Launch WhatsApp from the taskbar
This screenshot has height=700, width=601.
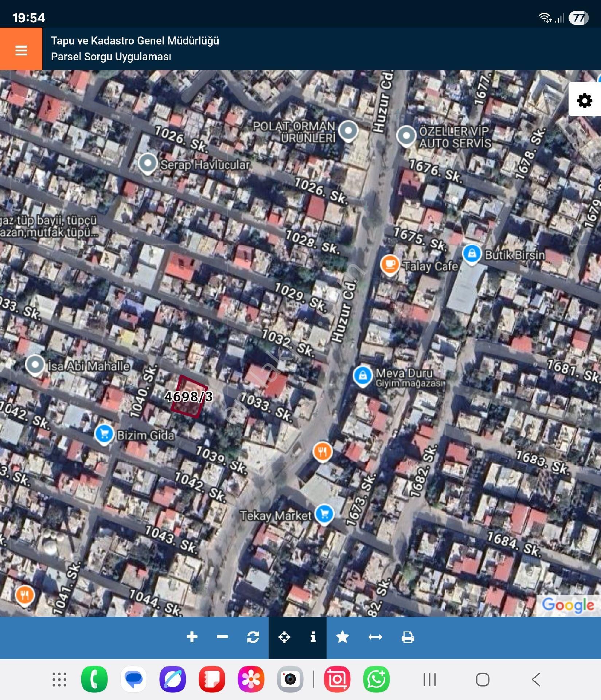[x=376, y=680]
